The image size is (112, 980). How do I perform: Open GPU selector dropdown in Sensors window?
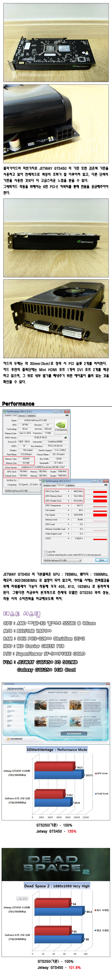[x=81, y=560]
